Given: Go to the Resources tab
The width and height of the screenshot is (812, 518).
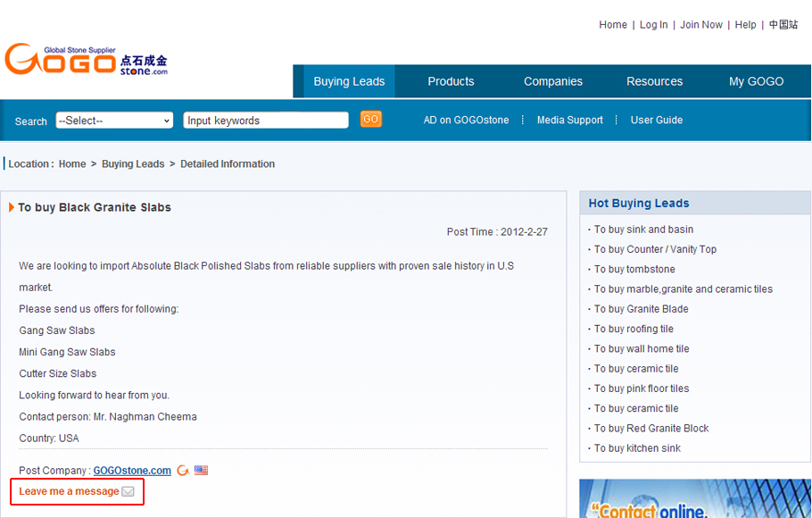Looking at the screenshot, I should pyautogui.click(x=654, y=81).
